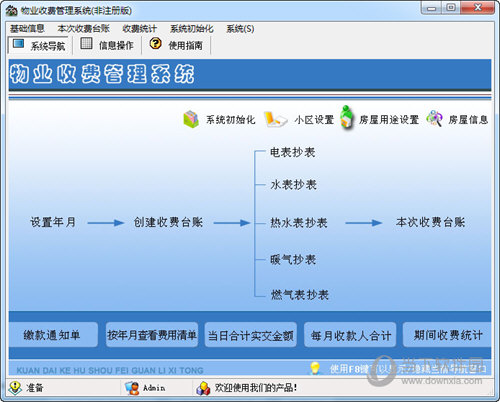Open the 使用指南 question mark icon
Viewport: 500px width, 402px height.
coord(155,43)
